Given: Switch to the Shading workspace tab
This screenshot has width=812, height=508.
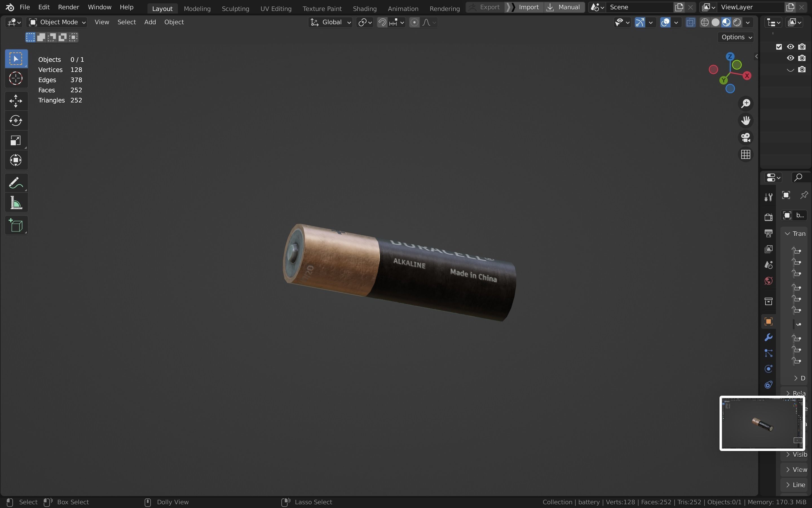Looking at the screenshot, I should tap(365, 8).
